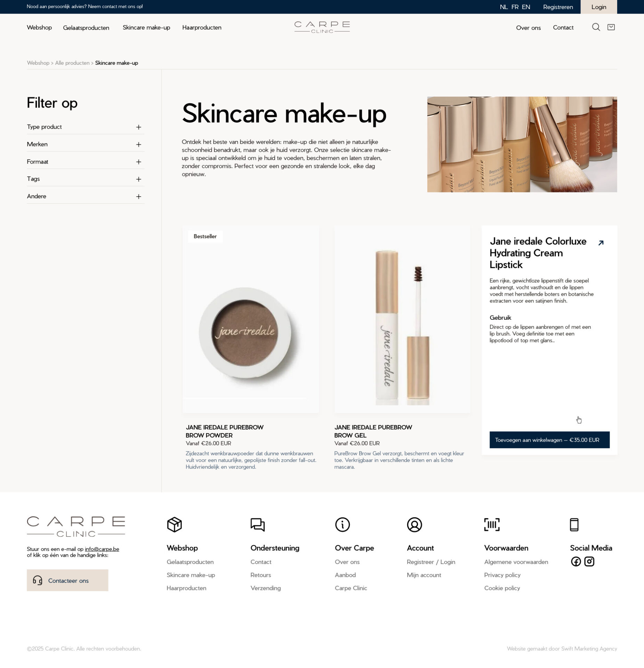This screenshot has height=668, width=644.
Task: Expand the Formaat filter
Action: click(138, 162)
